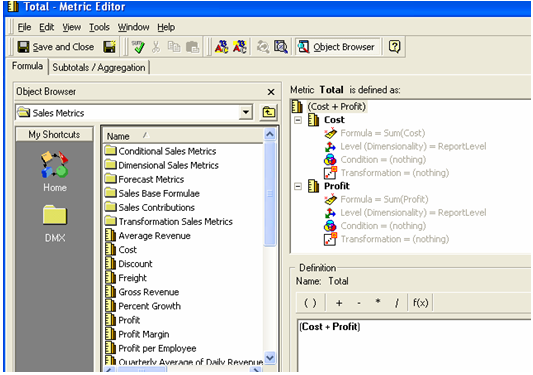
Task: Select the Dimensional Sales Metrics folder
Action: click(162, 165)
